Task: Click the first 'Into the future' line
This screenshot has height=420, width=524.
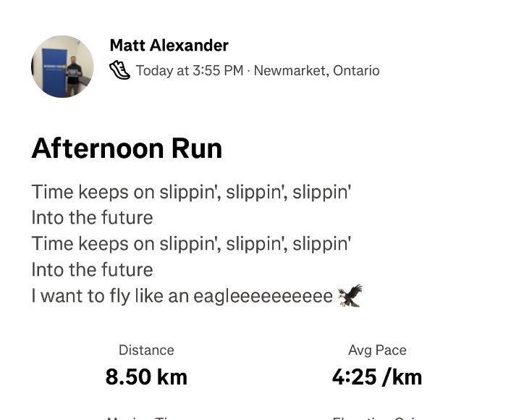Action: click(x=92, y=217)
